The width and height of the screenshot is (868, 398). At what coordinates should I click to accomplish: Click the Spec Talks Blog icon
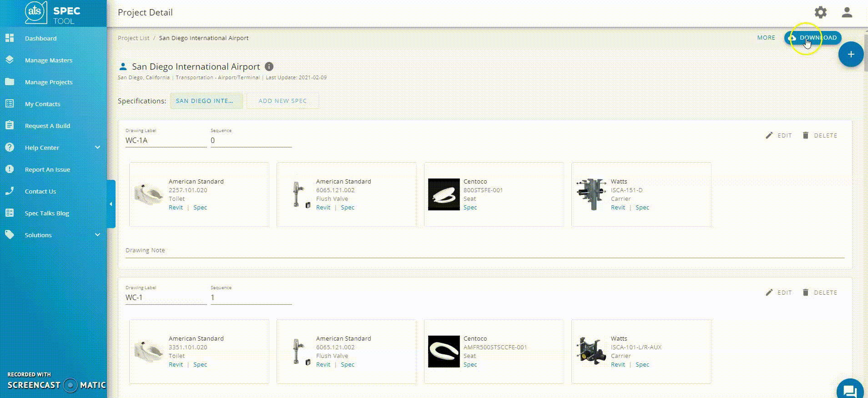(x=10, y=213)
